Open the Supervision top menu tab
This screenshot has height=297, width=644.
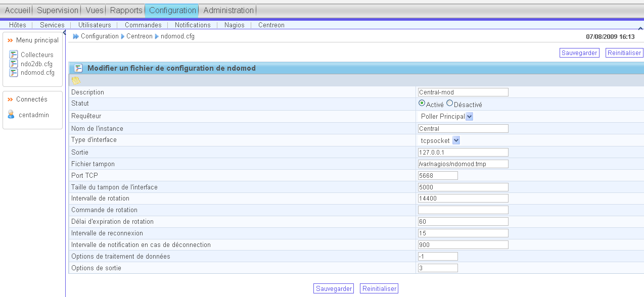click(x=58, y=10)
